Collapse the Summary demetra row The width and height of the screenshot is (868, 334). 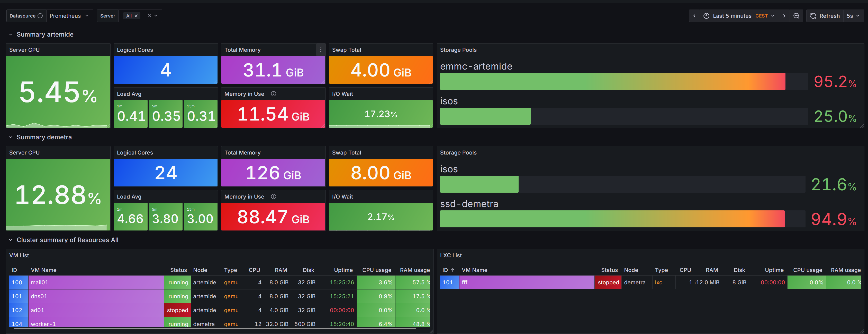pyautogui.click(x=11, y=137)
